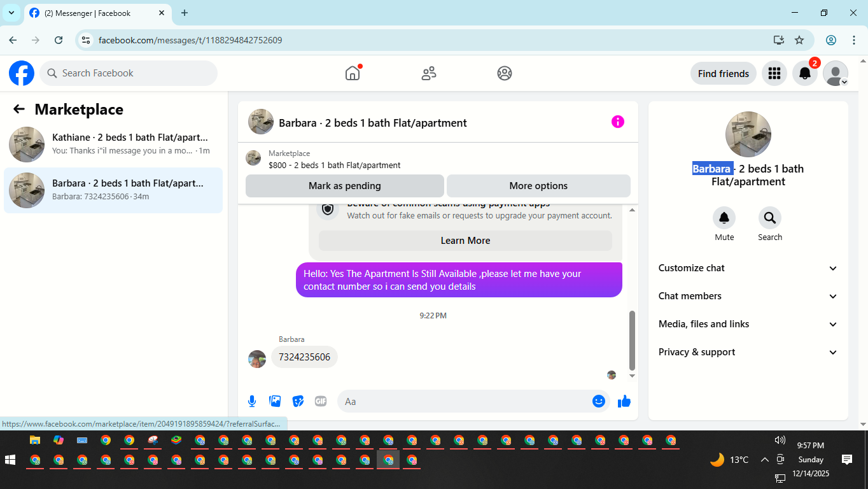Choose a sticker
868x489 pixels.
pos(298,401)
